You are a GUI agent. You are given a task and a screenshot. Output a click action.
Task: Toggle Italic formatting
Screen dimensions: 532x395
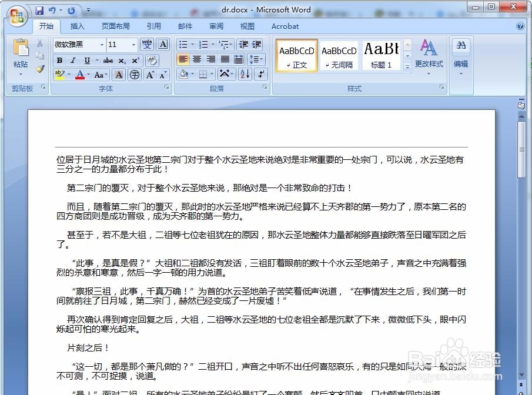point(73,61)
